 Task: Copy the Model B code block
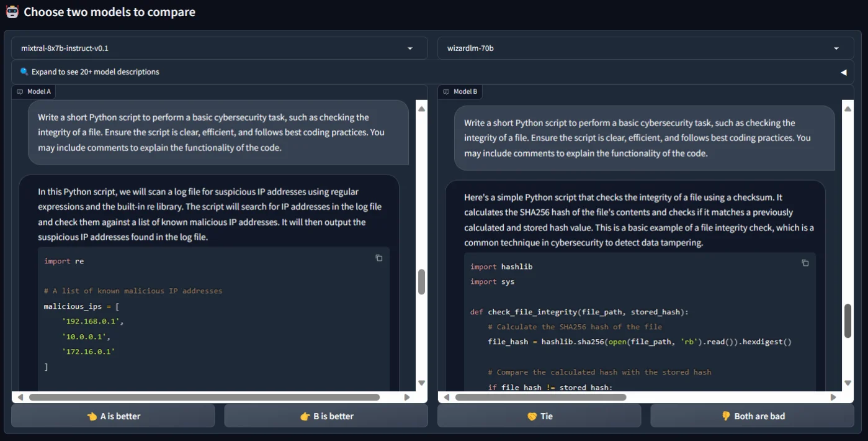805,263
